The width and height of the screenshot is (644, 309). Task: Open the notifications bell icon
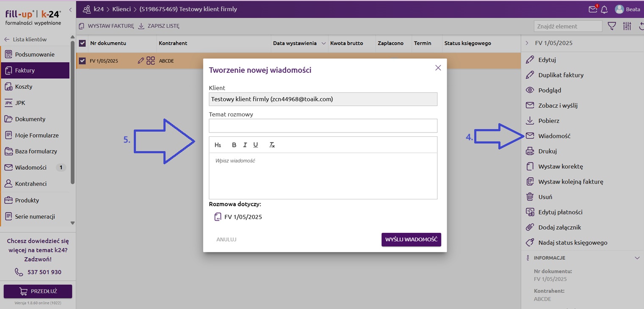604,9
